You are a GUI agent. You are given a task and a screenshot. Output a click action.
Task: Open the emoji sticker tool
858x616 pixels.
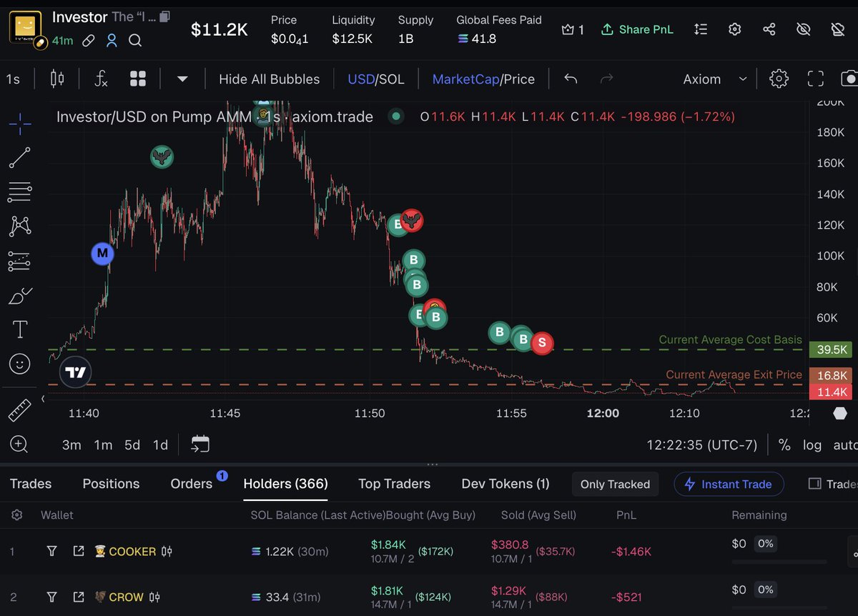pos(20,364)
